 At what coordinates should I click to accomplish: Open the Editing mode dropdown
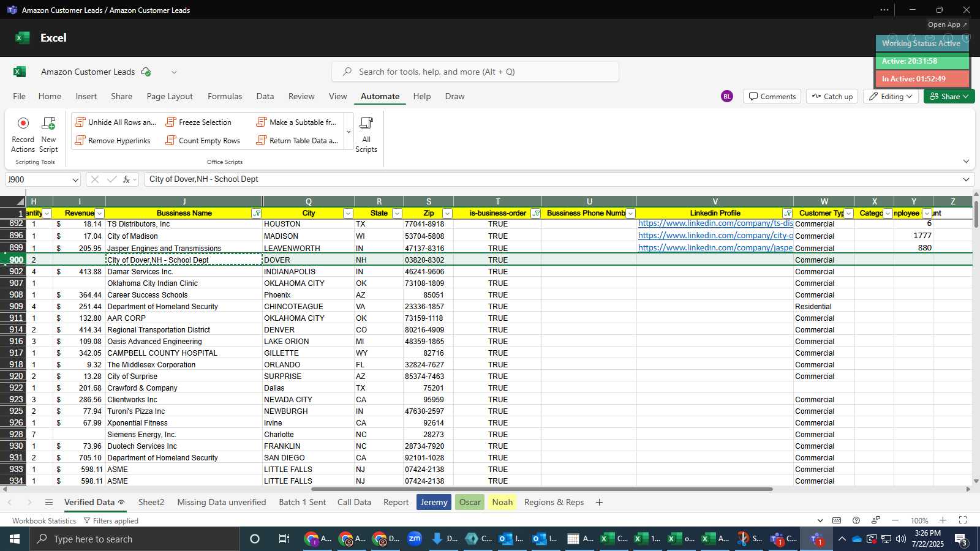coord(891,97)
